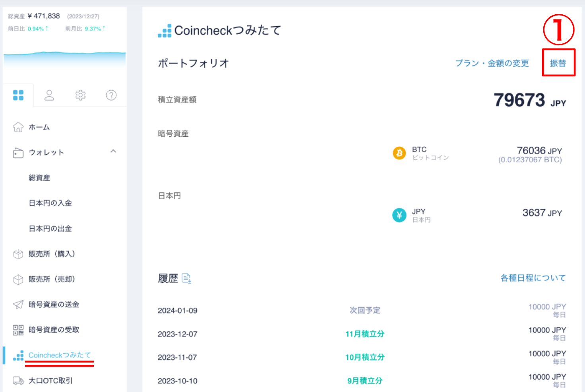585x392 pixels.
Task: Click the JPY yen teal coin icon
Action: click(399, 215)
